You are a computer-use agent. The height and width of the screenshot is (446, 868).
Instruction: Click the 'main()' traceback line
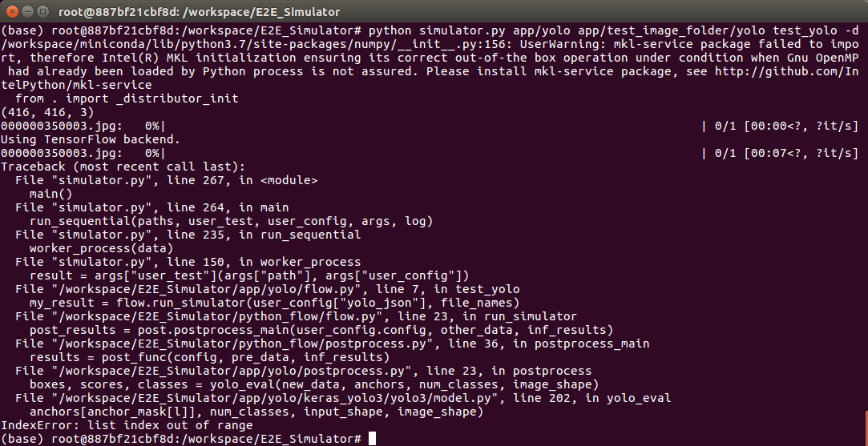(51, 195)
